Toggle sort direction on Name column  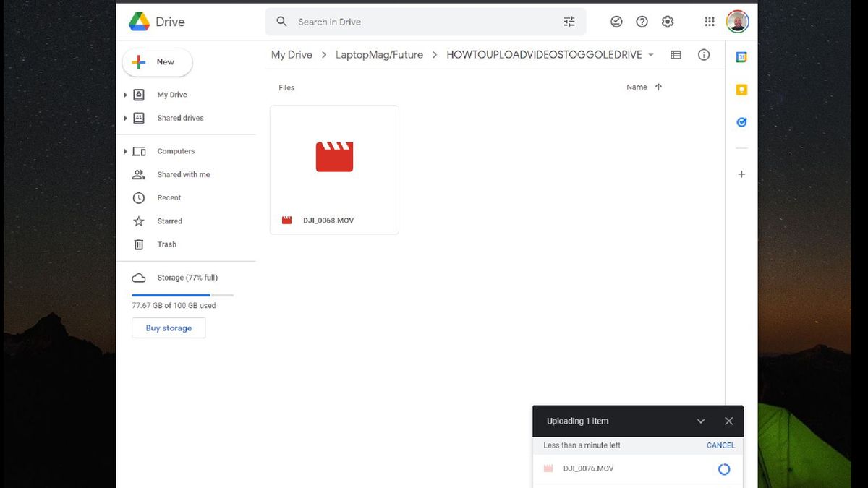coord(658,87)
